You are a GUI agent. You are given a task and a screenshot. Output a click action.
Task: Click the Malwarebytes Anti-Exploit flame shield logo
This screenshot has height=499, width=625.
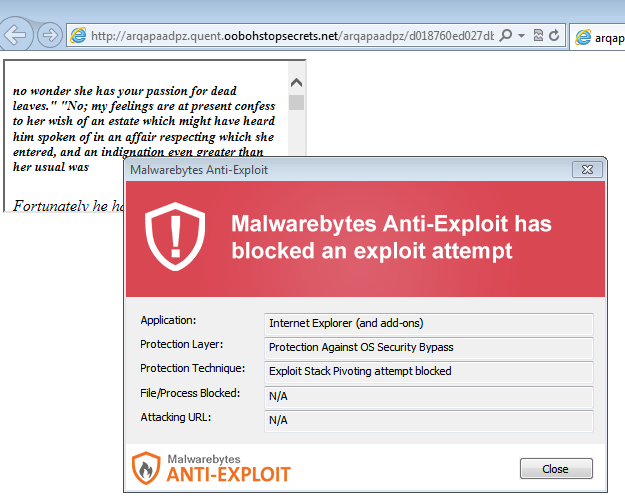pos(145,466)
